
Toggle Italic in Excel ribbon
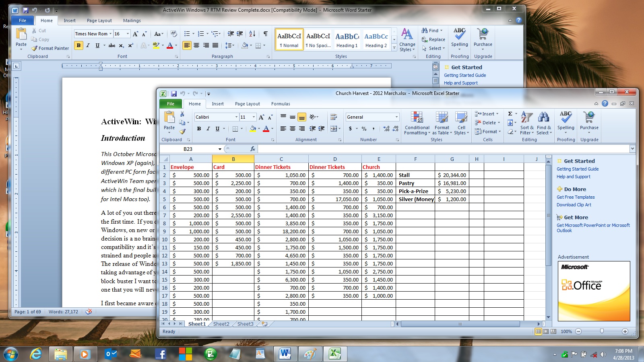[208, 129]
